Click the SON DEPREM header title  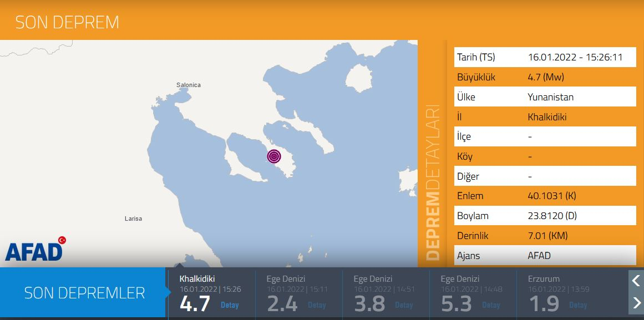point(67,22)
